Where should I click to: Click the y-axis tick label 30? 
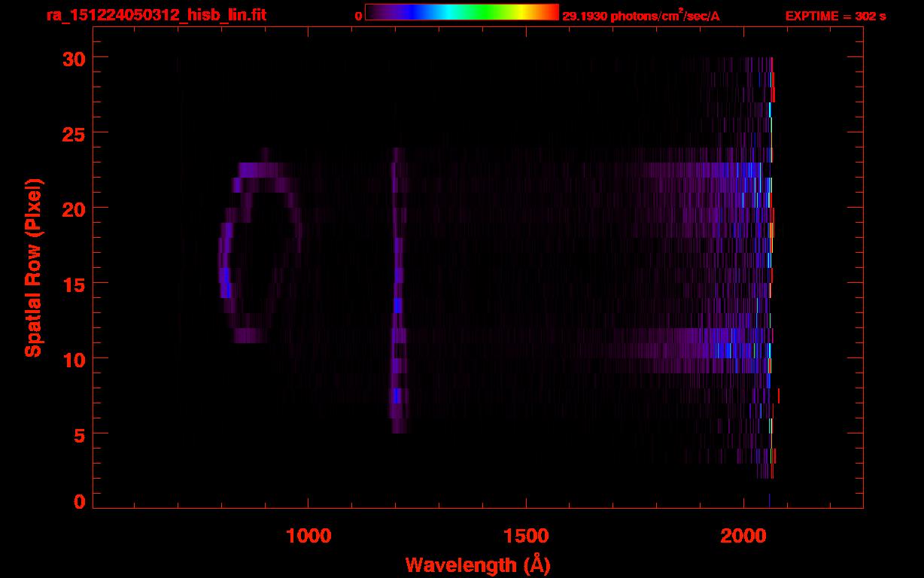point(73,58)
